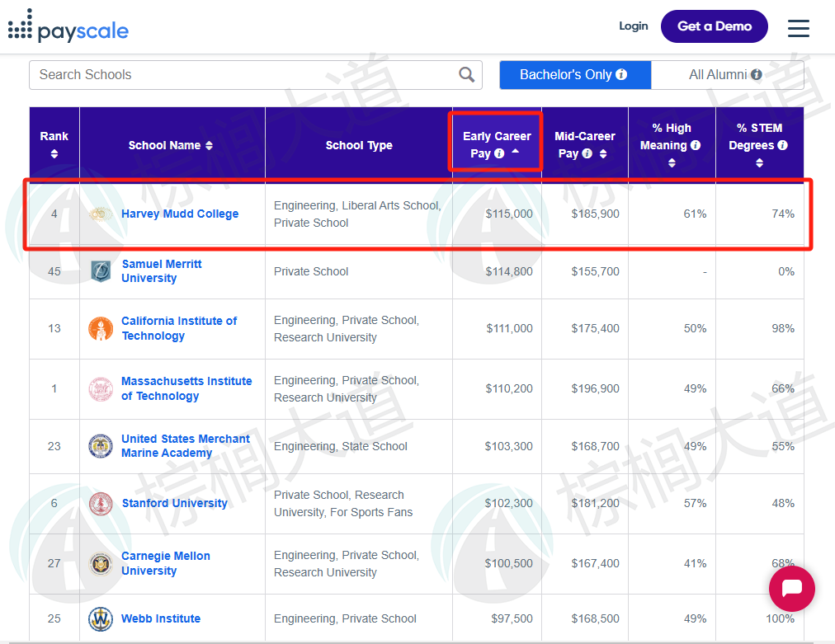Click Harvey Mudd's $115,000 early pay
Image resolution: width=835 pixels, height=644 pixels.
[509, 214]
